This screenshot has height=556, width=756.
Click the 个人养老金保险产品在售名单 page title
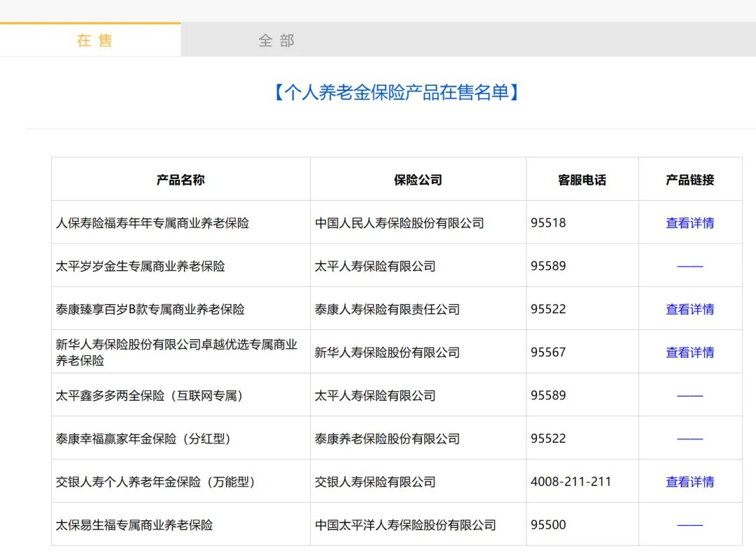[396, 92]
